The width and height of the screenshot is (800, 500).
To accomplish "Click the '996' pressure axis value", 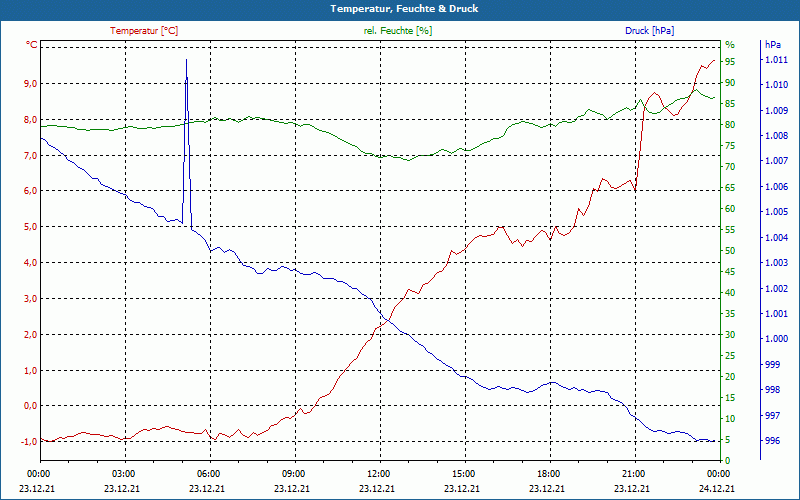I will pos(772,441).
